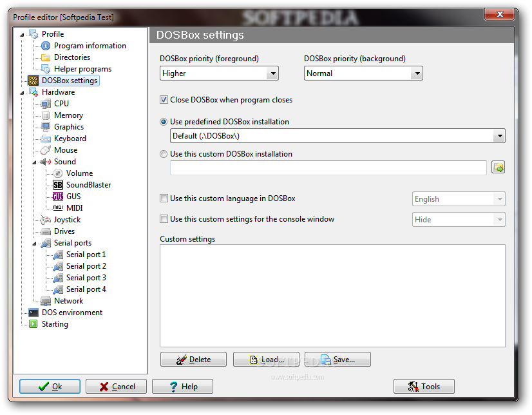Click the DOSBox settings tree icon
The height and width of the screenshot is (415, 532).
click(x=33, y=81)
